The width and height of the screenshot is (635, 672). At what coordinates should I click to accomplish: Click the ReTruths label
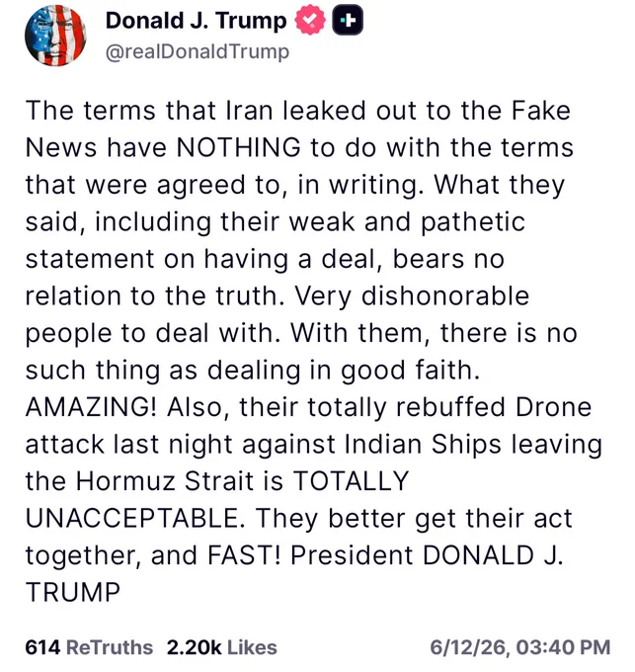(x=110, y=647)
